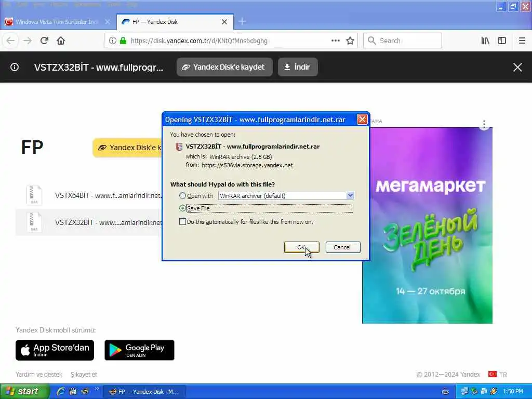This screenshot has width=532, height=399.
Task: Open the hamburger application menu
Action: [x=522, y=41]
